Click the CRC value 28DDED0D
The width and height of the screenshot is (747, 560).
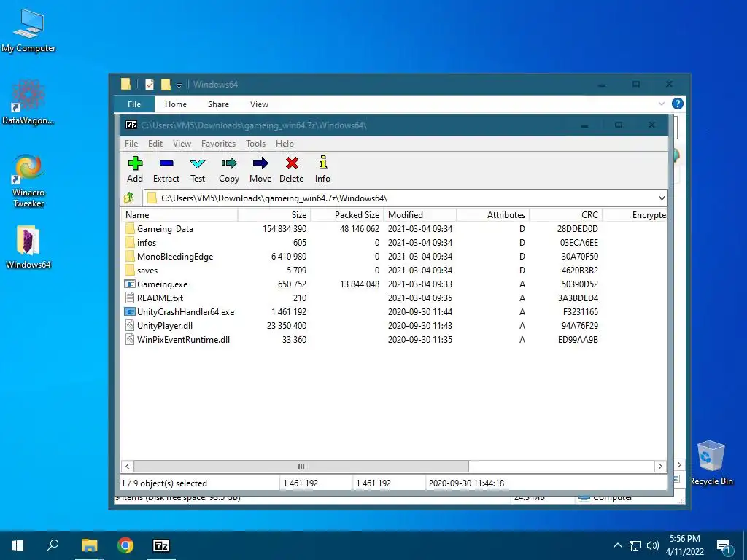pyautogui.click(x=578, y=228)
